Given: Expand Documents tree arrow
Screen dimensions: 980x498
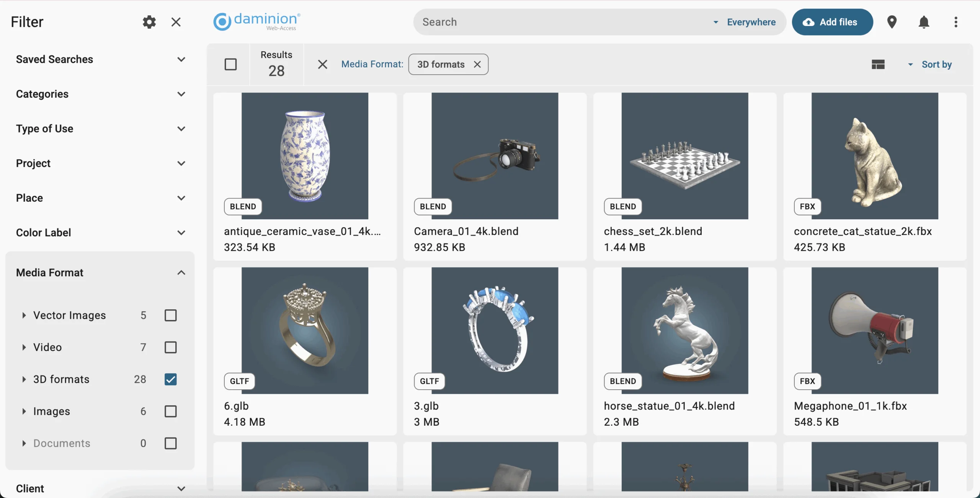Looking at the screenshot, I should [24, 443].
